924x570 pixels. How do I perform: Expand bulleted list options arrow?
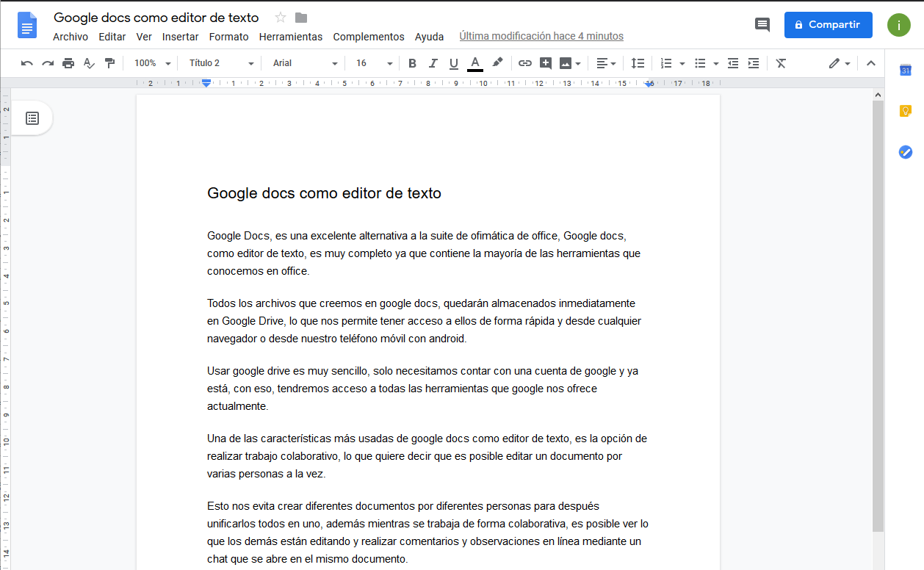tap(715, 63)
